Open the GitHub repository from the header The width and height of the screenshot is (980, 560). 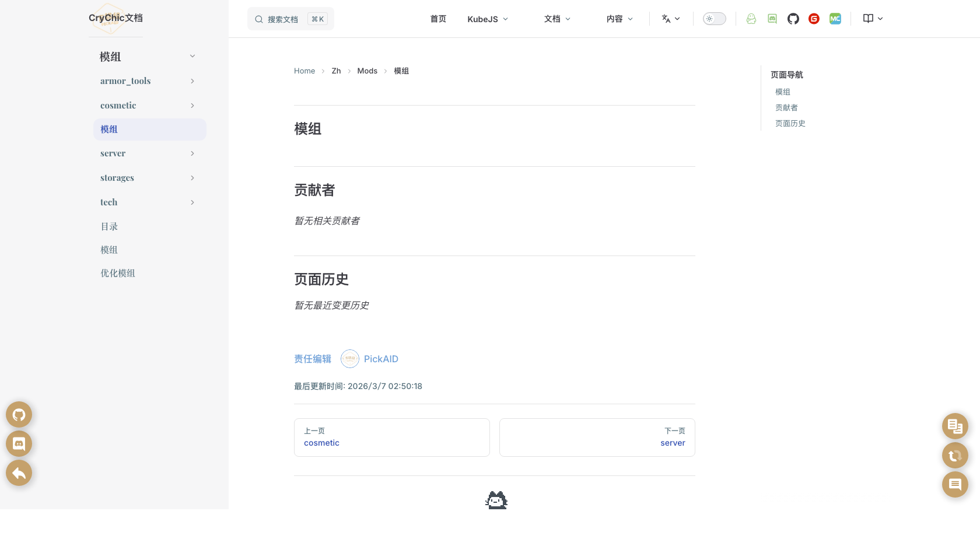coord(793,19)
